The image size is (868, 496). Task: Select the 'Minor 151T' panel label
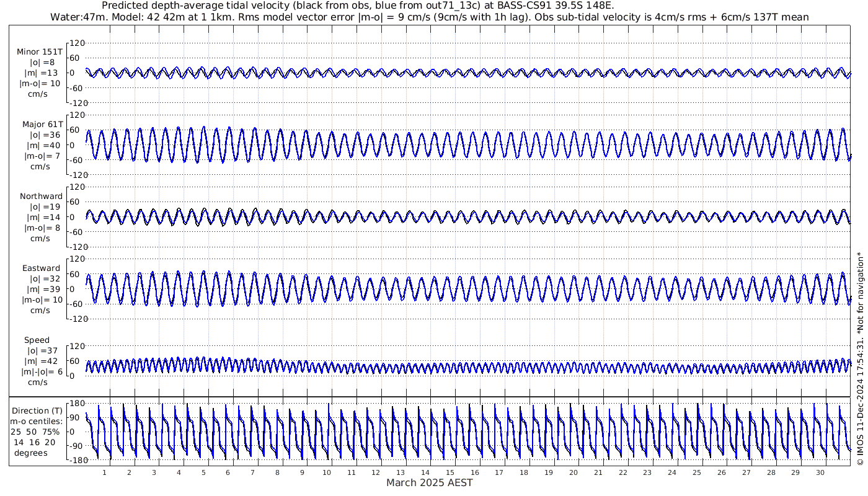[40, 52]
